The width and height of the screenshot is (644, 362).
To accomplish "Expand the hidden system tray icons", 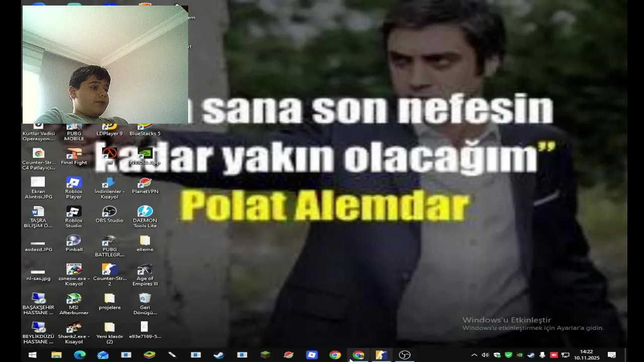I will 474,355.
